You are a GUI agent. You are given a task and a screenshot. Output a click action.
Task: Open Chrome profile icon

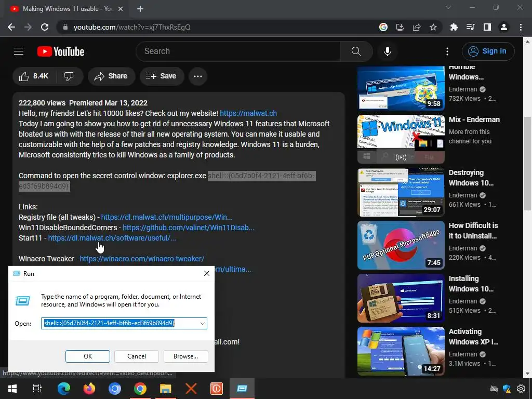504,27
